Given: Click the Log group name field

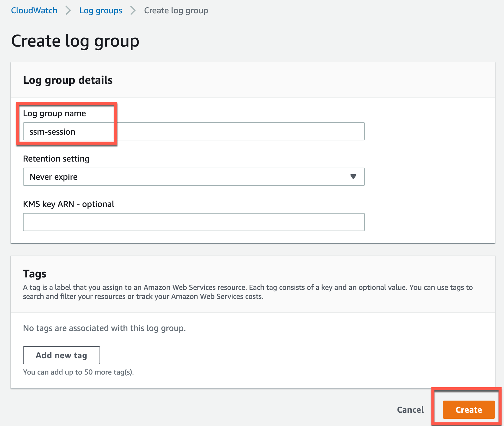Looking at the screenshot, I should click(194, 131).
